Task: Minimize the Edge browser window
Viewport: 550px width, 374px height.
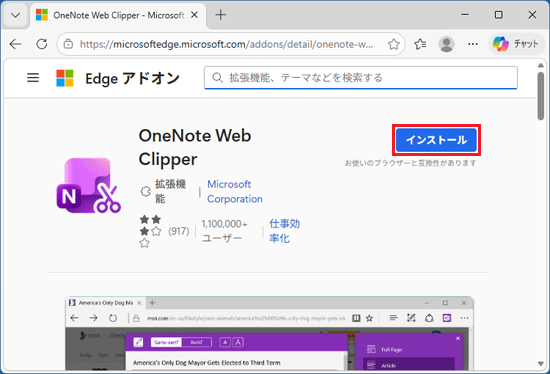Action: click(x=465, y=15)
